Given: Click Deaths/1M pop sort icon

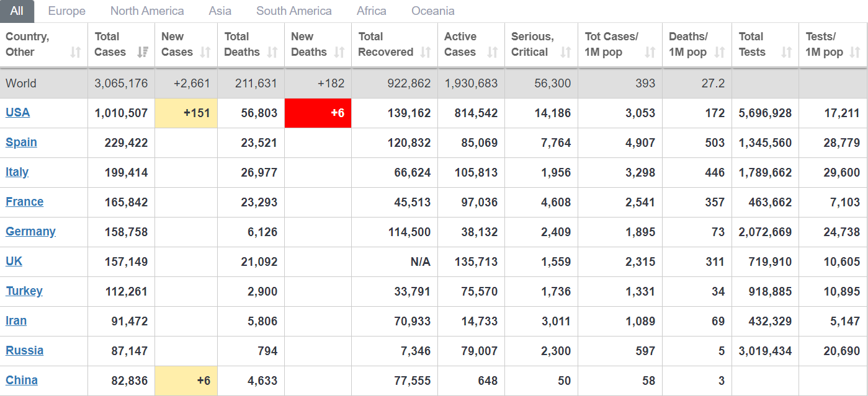Looking at the screenshot, I should pos(720,52).
